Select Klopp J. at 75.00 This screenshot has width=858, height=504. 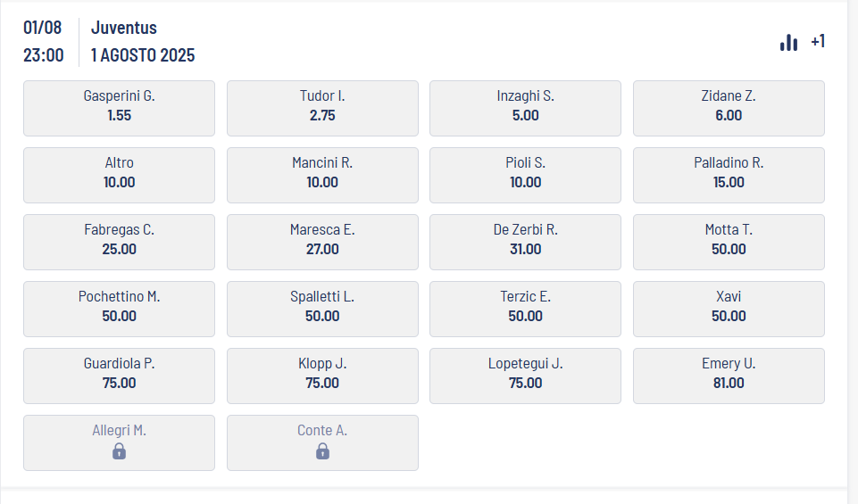coord(322,376)
